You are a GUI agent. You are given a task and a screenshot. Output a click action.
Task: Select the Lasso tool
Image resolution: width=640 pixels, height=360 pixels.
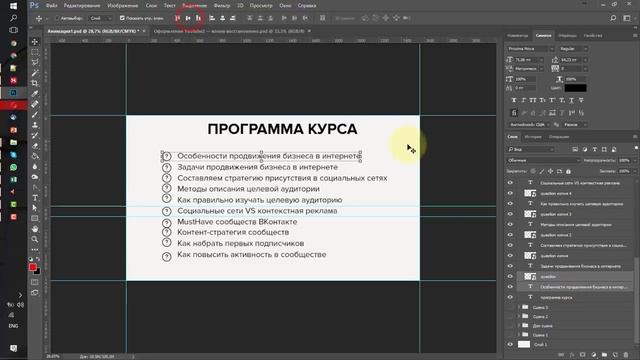35,62
